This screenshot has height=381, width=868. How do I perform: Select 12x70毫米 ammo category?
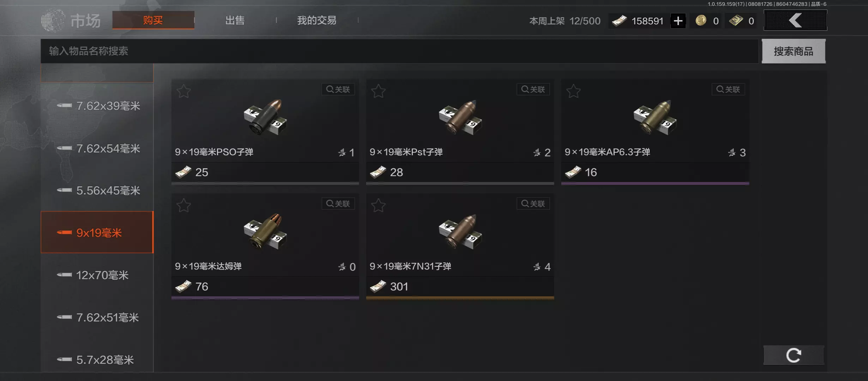pos(97,275)
